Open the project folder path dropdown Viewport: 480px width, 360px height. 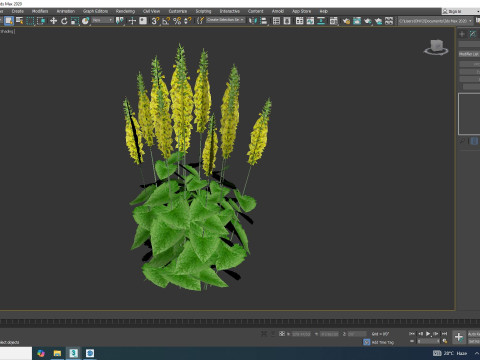tap(435, 21)
